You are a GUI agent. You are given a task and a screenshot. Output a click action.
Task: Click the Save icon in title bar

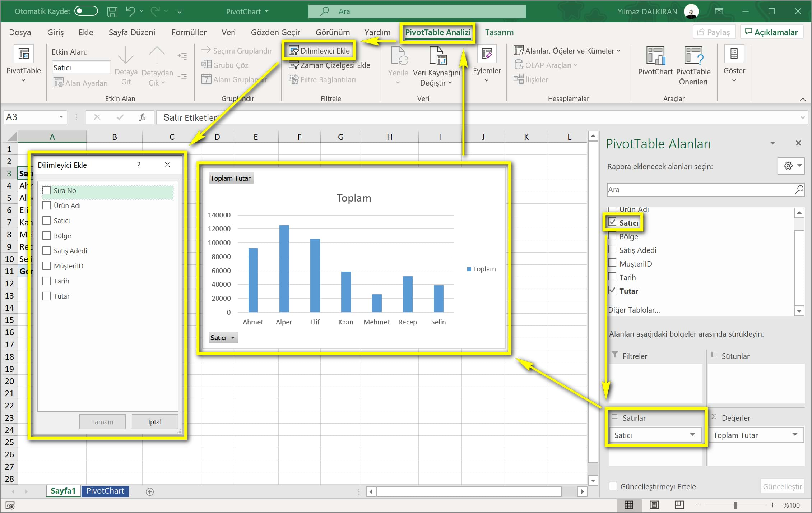(x=112, y=11)
